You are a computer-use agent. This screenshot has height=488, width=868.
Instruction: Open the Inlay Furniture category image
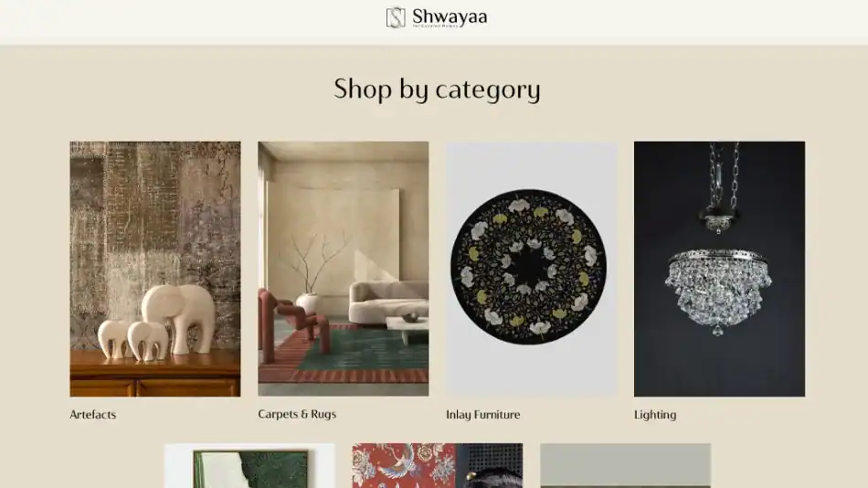pyautogui.click(x=532, y=269)
